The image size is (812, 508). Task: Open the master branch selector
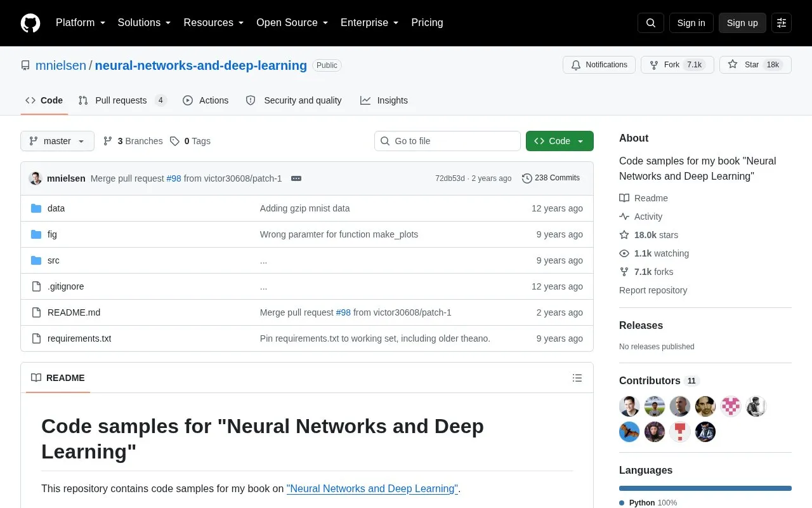pyautogui.click(x=57, y=141)
